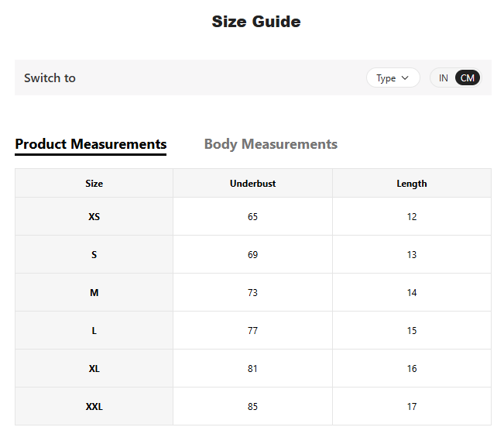Viewport: 504px width, 434px height.
Task: Select the L size row label
Action: click(x=94, y=330)
